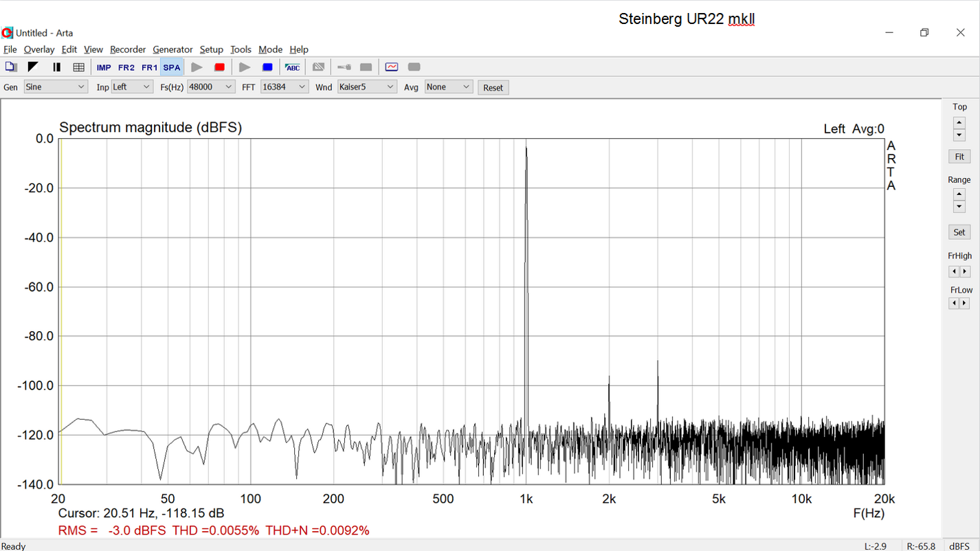Click the black triangle toolbar icon
The width and height of the screenshot is (980, 551).
(x=33, y=67)
